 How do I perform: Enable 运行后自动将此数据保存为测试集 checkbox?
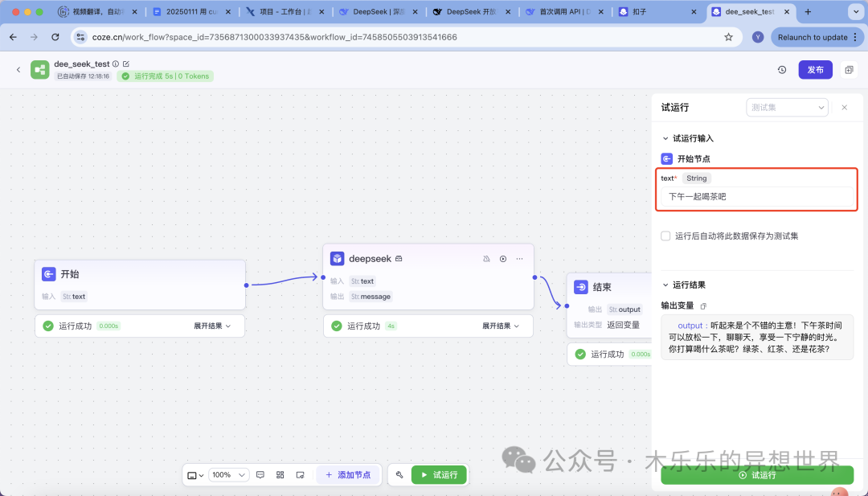point(665,236)
